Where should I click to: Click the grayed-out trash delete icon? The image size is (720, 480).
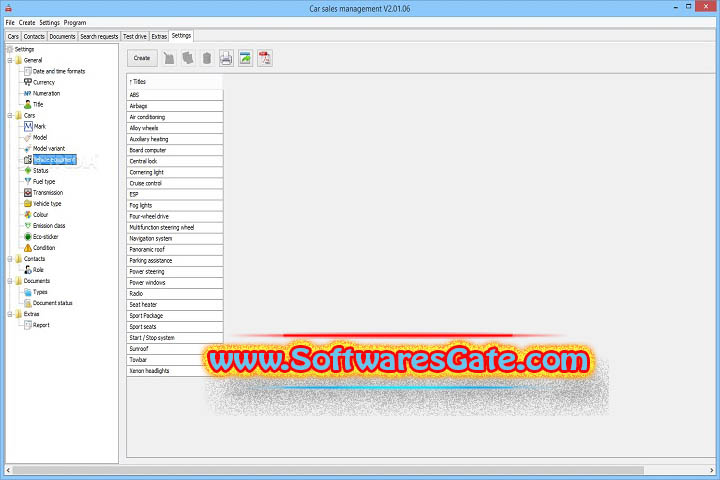(207, 58)
